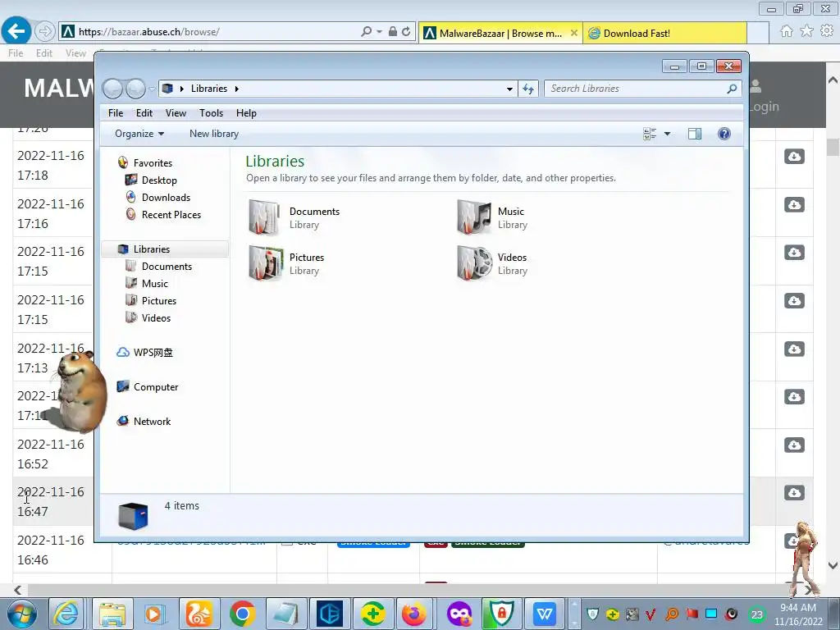This screenshot has width=840, height=630.
Task: Click Internet Explorer forward button
Action: [x=45, y=32]
